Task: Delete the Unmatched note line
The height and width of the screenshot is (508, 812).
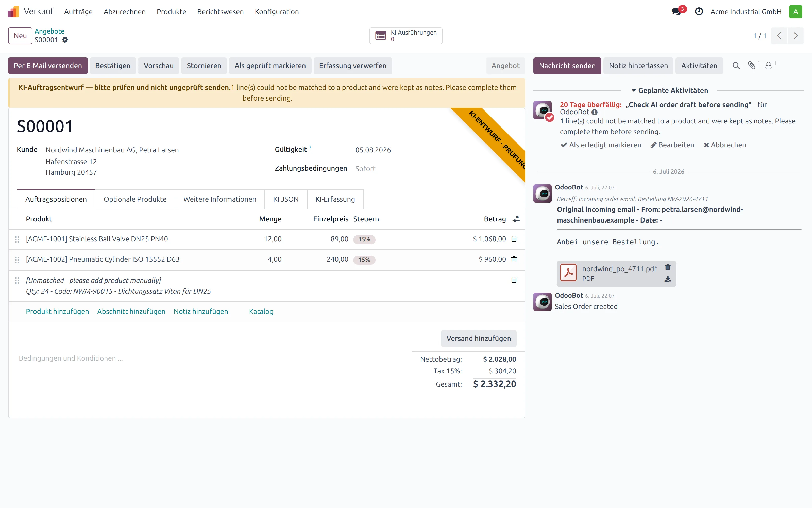Action: 514,280
